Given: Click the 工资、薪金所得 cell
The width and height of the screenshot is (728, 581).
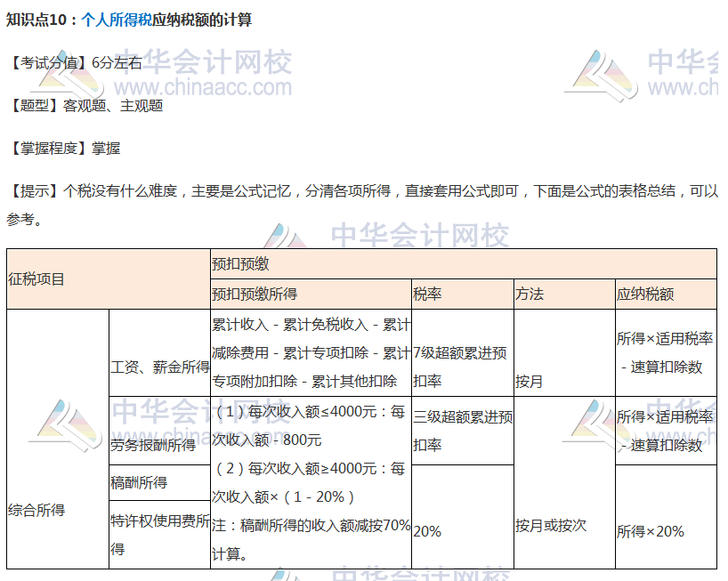Looking at the screenshot, I should [x=159, y=352].
